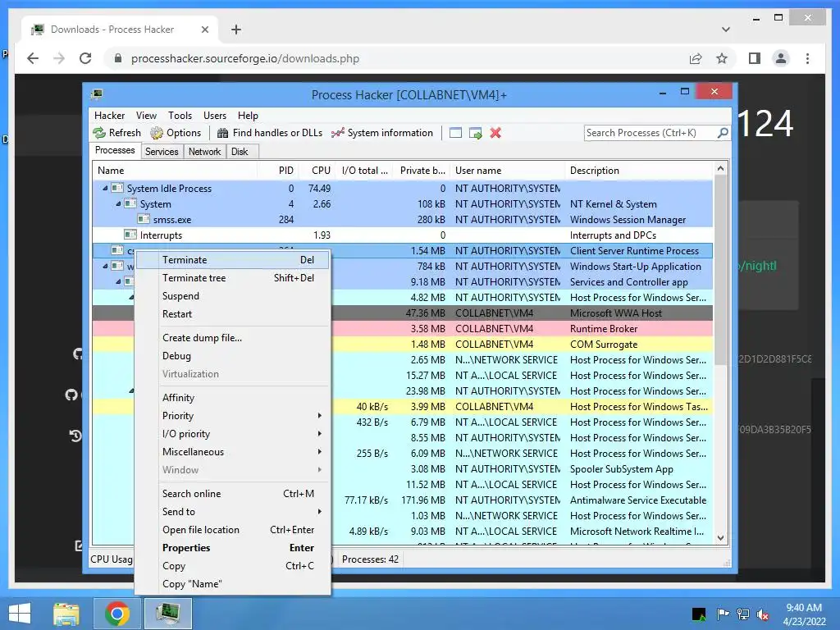Collapse the System process tree node
840x630 pixels.
(118, 203)
